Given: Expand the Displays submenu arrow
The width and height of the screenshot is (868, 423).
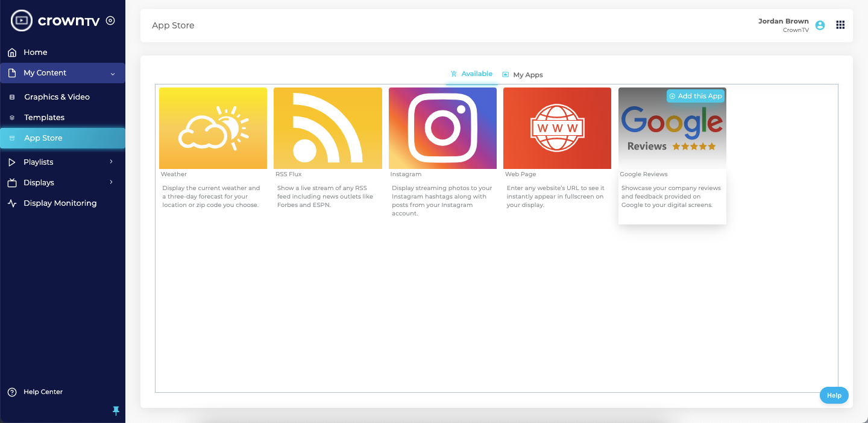Looking at the screenshot, I should 112,182.
